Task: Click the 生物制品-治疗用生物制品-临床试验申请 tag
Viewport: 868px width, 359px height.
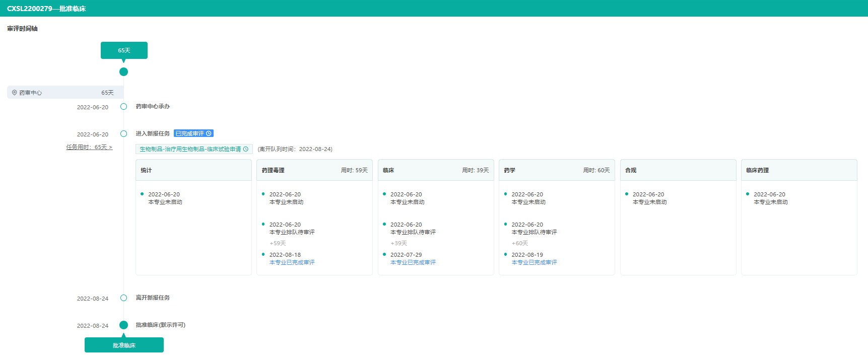Action: [190, 149]
